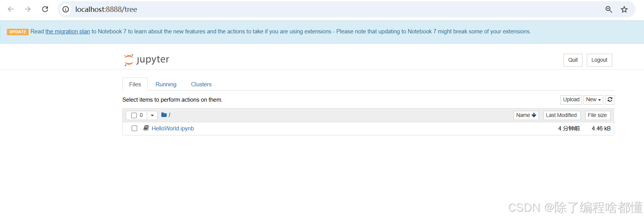Click the notebook icon beside HelloWorld.ipynb
The image size is (644, 219).
tap(146, 128)
